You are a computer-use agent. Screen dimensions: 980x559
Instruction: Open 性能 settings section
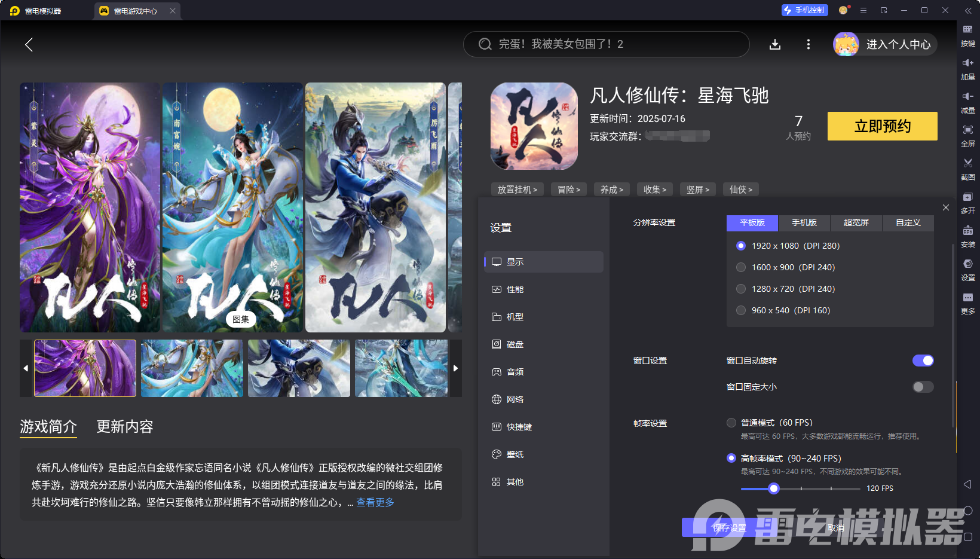pyautogui.click(x=544, y=289)
